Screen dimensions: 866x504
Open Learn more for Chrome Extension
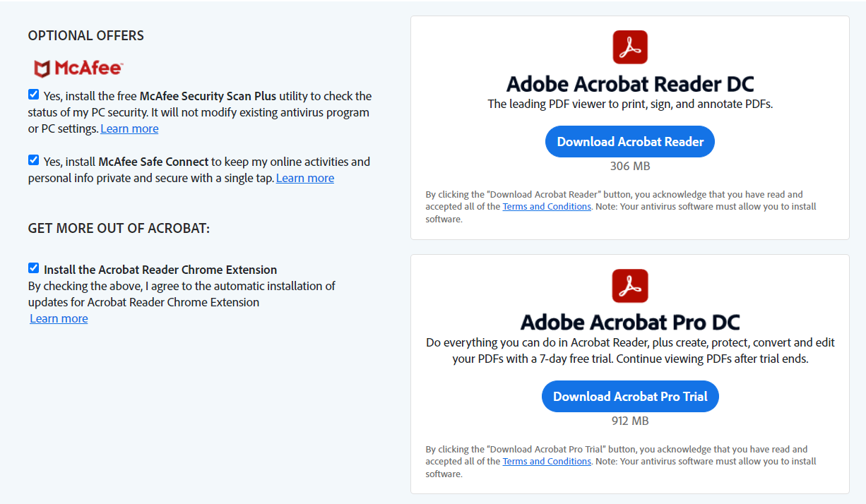[59, 318]
